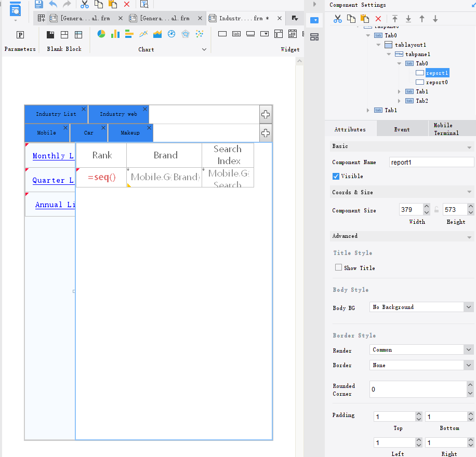Click the Rounded Corner input field
Viewport: 476px width, 457px height.
click(x=418, y=389)
